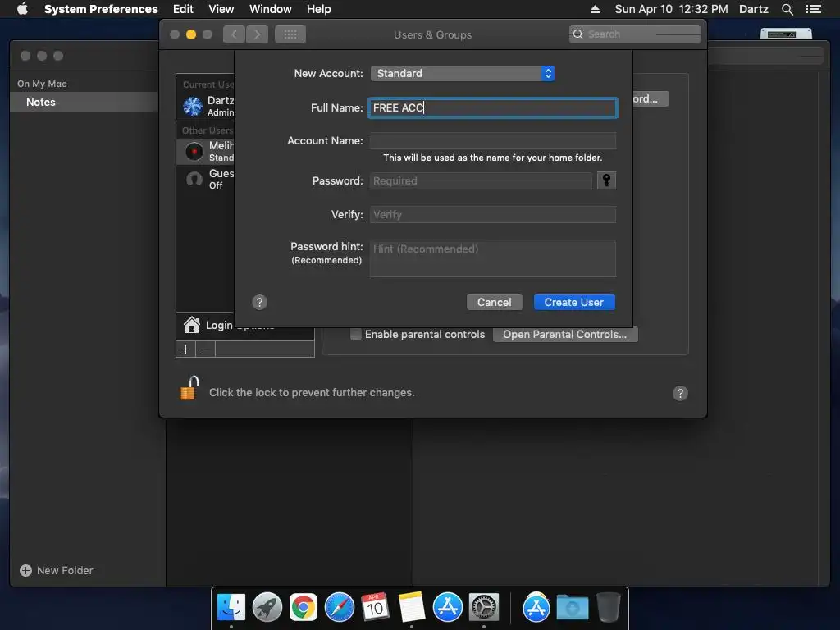Add a user with the plus button
This screenshot has width=840, height=630.
coord(186,349)
